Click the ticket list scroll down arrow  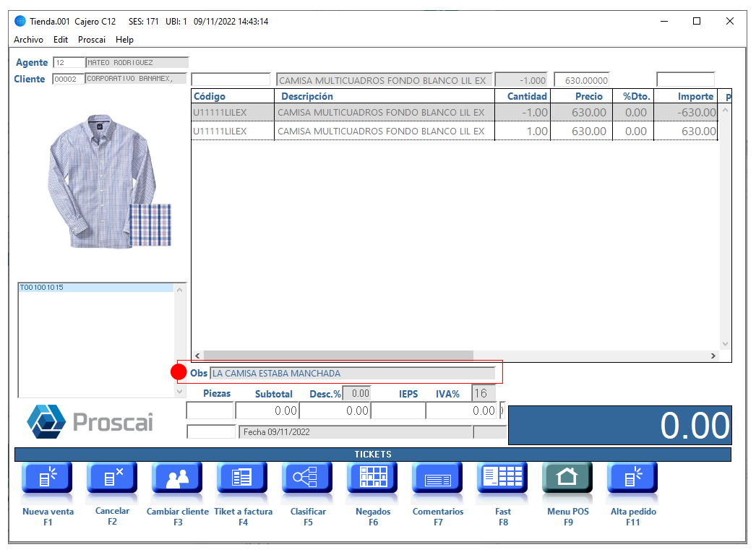179,392
